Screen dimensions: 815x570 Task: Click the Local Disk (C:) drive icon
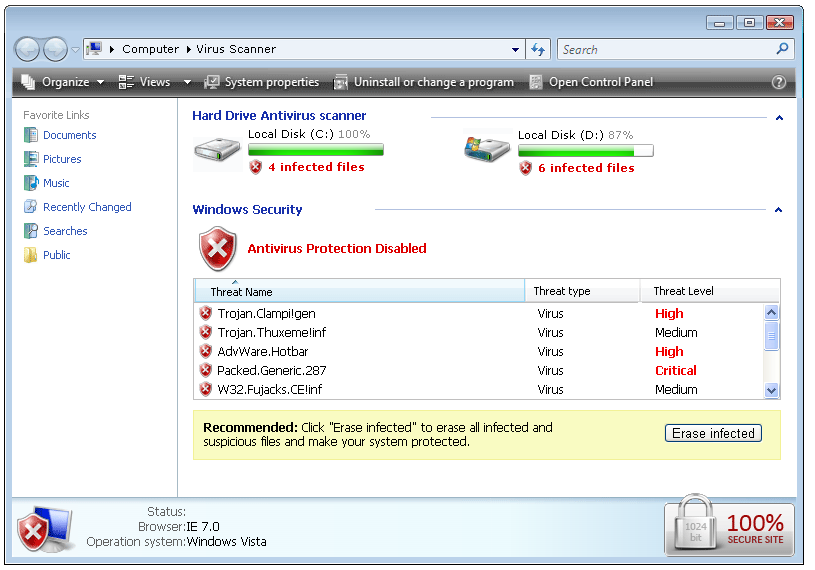217,151
